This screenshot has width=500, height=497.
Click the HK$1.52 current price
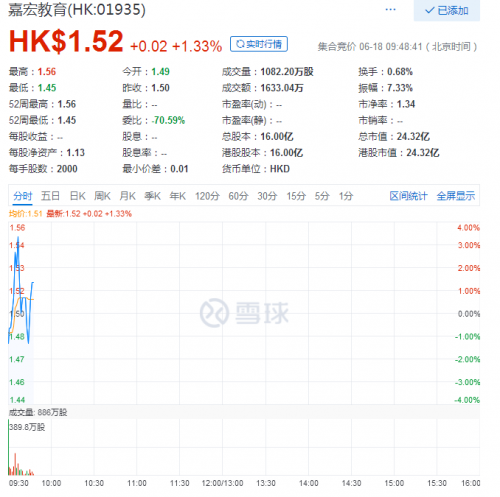point(66,42)
